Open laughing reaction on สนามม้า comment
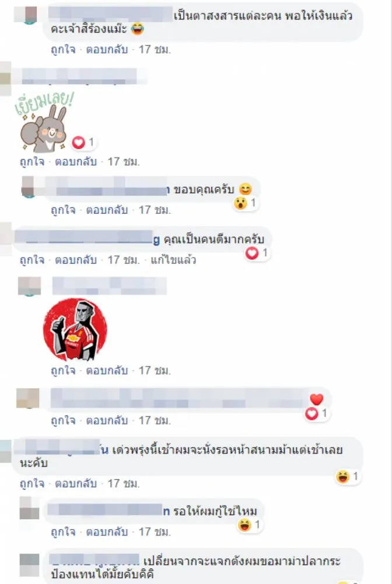 click(x=348, y=477)
